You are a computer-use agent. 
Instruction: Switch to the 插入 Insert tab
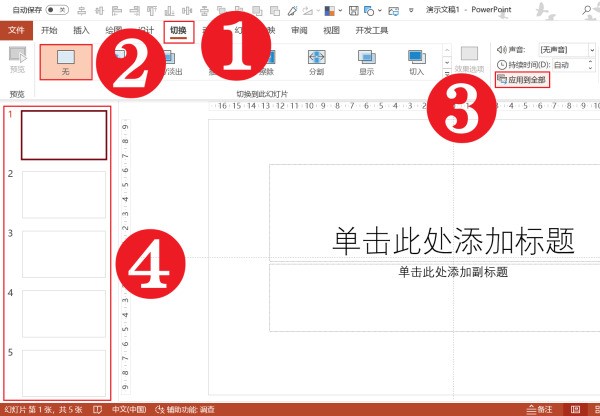pos(81,30)
